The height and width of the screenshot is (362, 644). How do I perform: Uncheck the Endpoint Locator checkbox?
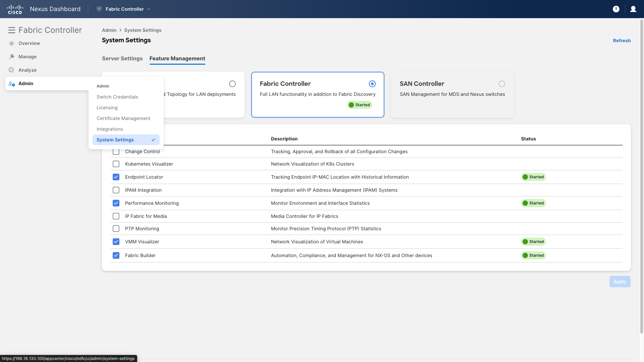click(116, 177)
